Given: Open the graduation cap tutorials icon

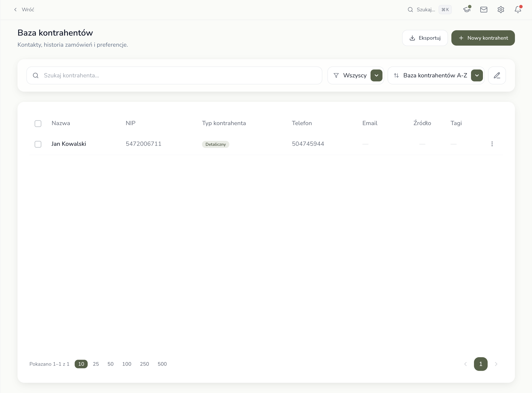Looking at the screenshot, I should (x=467, y=10).
